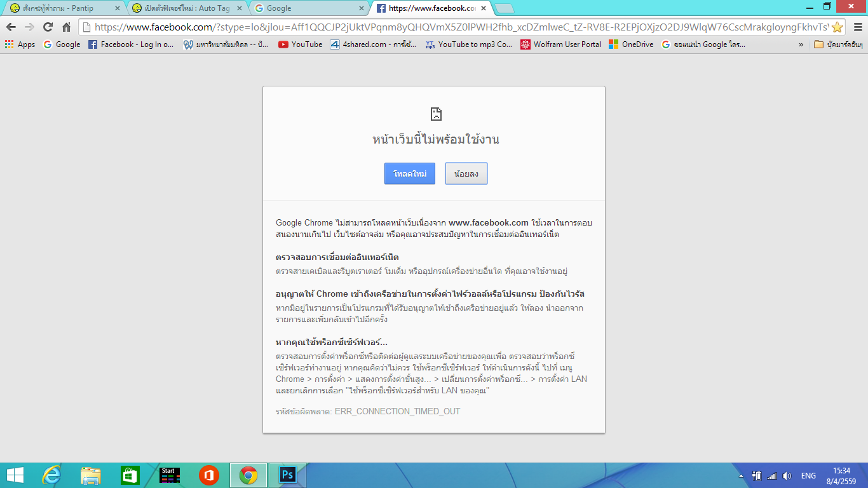The image size is (868, 488).
Task: Open the taskbar clock and date
Action: pyautogui.click(x=842, y=475)
